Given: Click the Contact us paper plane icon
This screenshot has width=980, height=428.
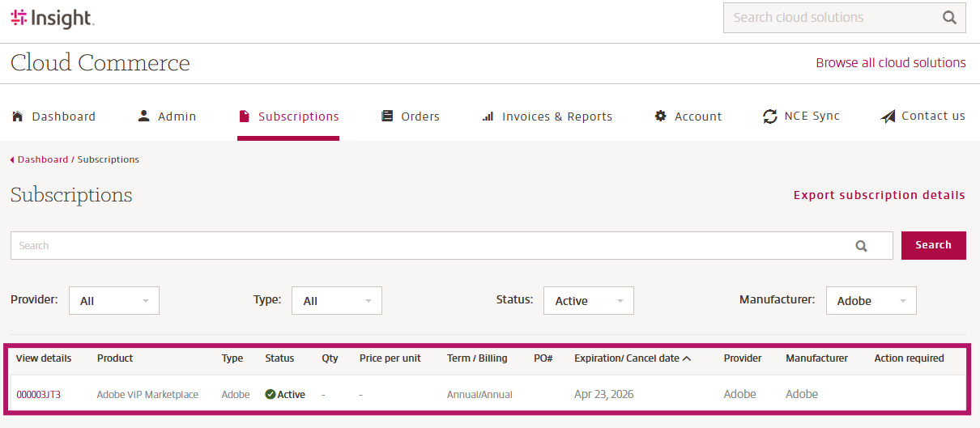Looking at the screenshot, I should [x=888, y=117].
